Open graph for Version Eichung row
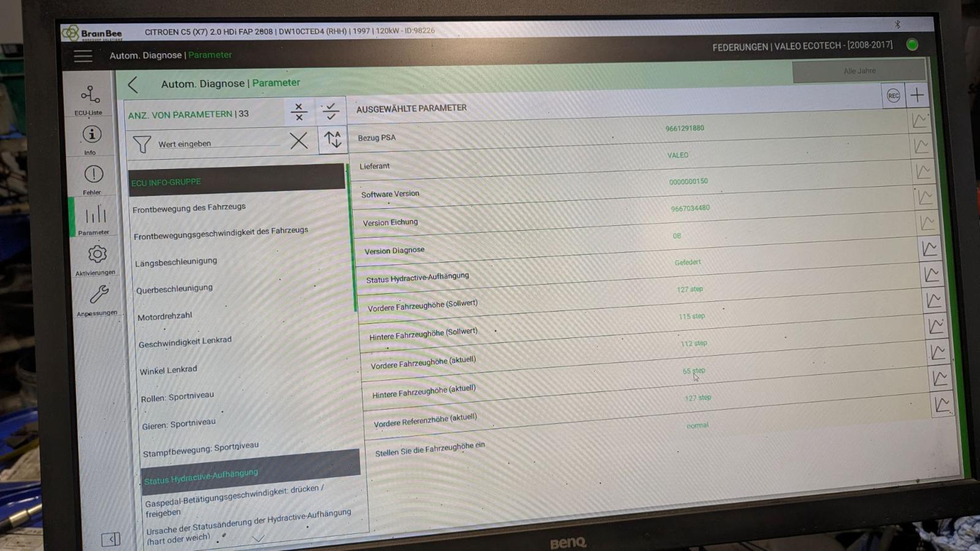The image size is (980, 551). coord(925,197)
